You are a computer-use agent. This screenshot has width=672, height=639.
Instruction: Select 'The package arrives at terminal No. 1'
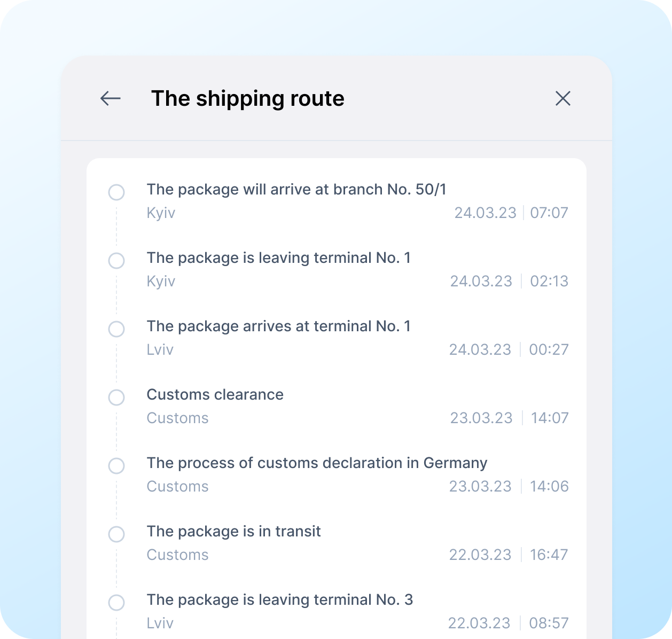[279, 326]
